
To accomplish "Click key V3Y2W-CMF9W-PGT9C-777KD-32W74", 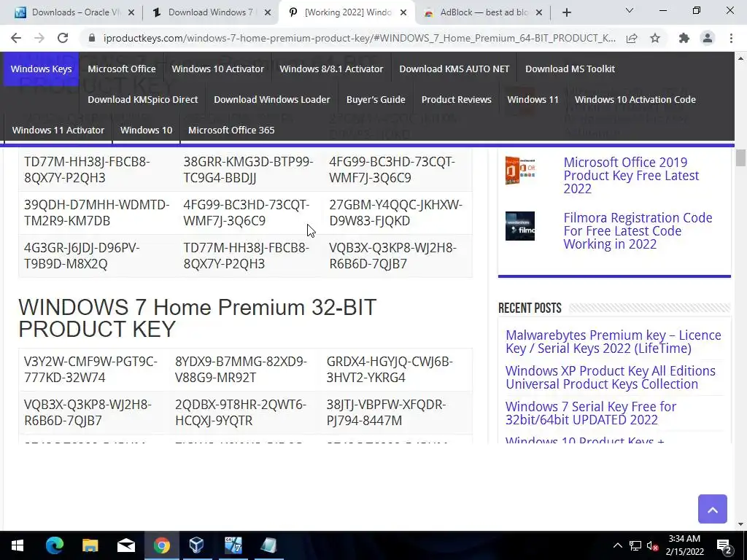I will (x=90, y=370).
